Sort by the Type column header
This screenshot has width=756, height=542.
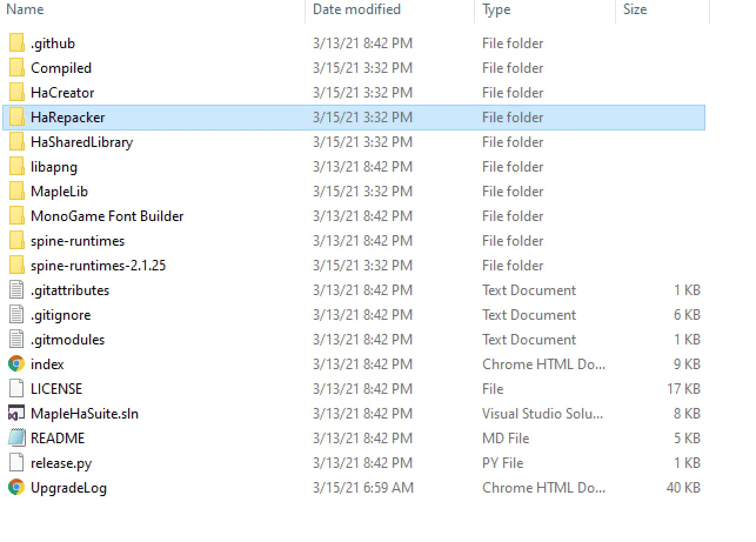point(497,9)
